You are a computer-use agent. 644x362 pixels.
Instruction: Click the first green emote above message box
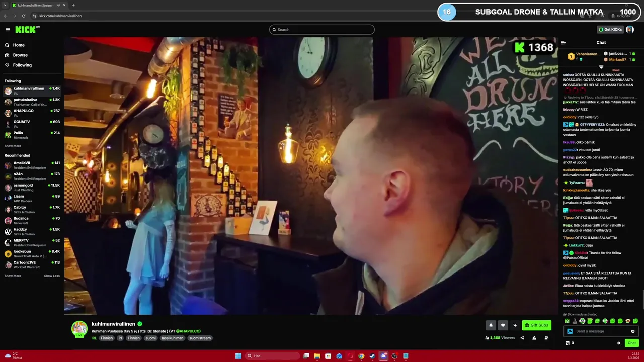pos(567,321)
